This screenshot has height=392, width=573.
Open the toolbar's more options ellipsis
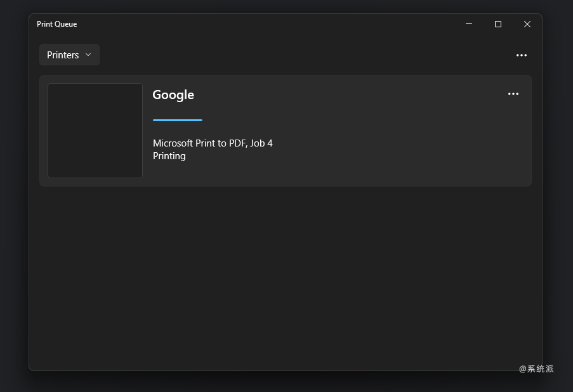[522, 55]
